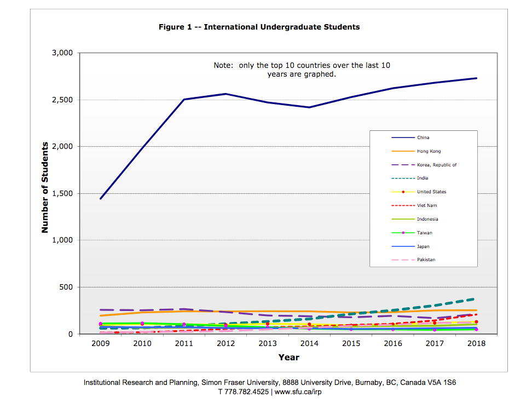Select the 2018 label on the x-axis
This screenshot has width=532, height=403.
476,343
